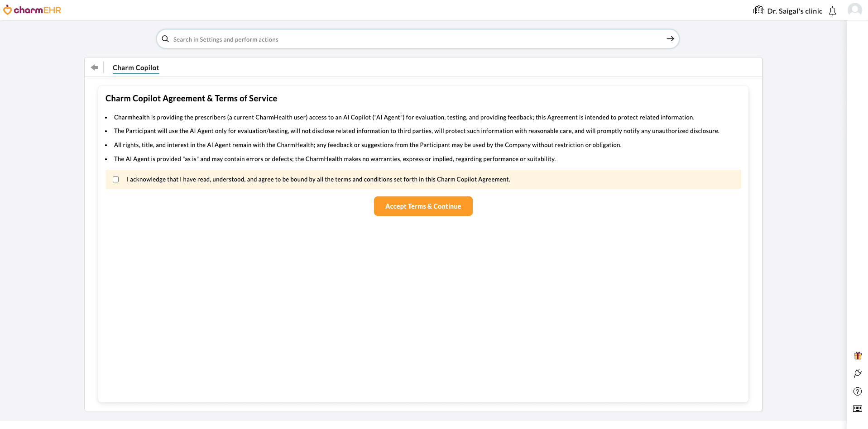Click the bullet starting 'The Participant will use'
Viewport: 868px width, 429px height.
tap(417, 131)
